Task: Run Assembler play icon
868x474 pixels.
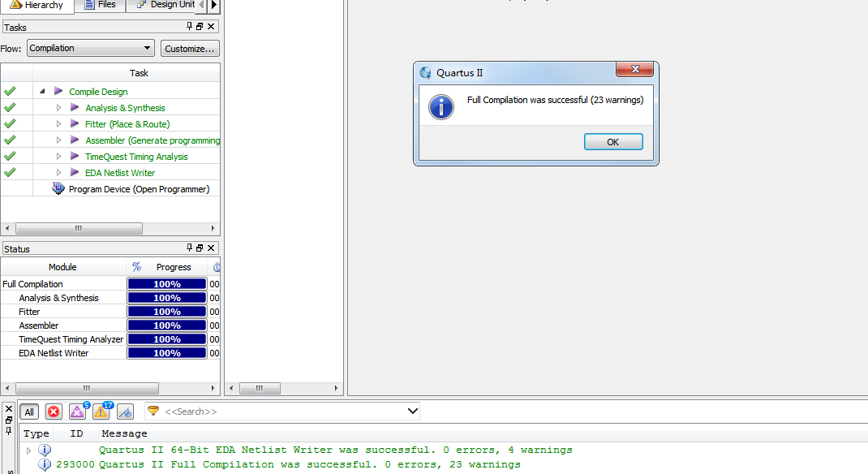Action: tap(75, 140)
